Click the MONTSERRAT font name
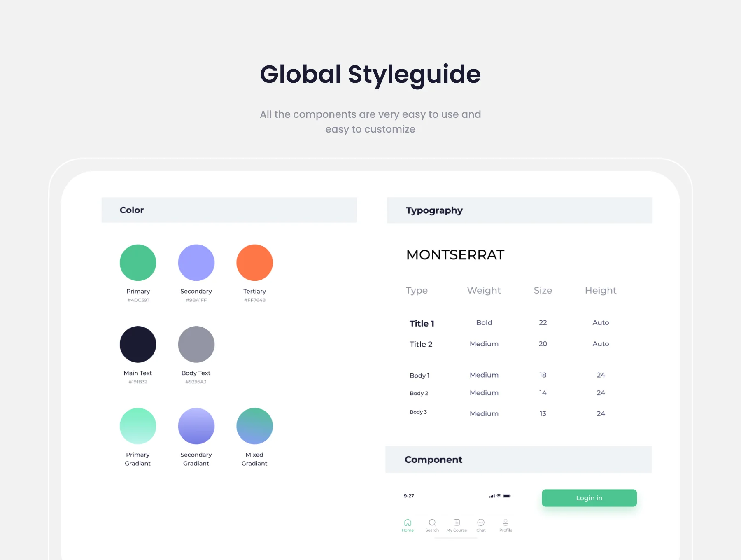This screenshot has width=741, height=560. coord(455,255)
